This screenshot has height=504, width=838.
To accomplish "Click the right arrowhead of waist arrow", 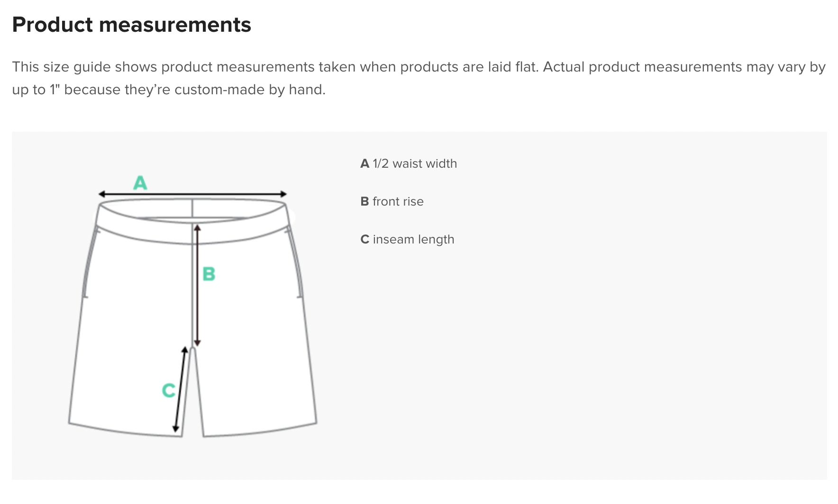I will click(x=283, y=194).
